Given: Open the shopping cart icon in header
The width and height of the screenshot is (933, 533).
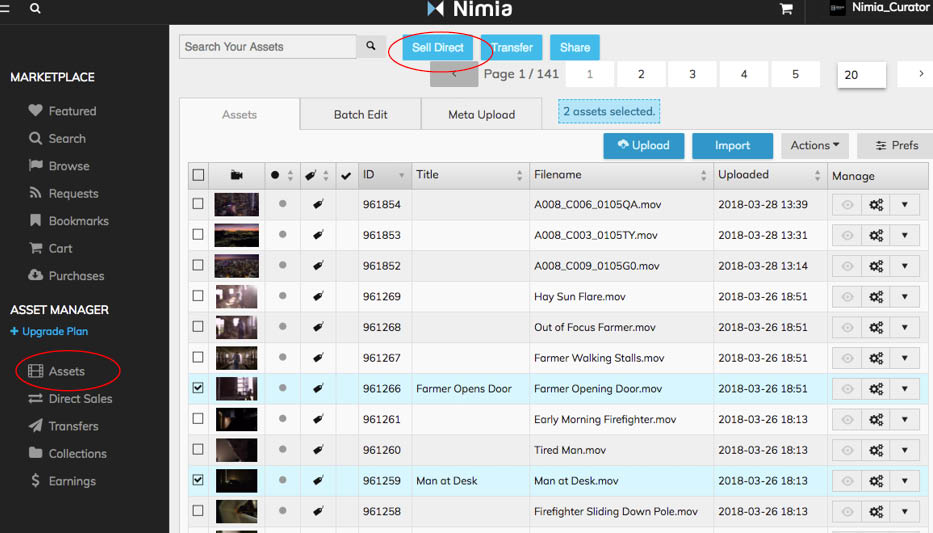Looking at the screenshot, I should (x=786, y=9).
